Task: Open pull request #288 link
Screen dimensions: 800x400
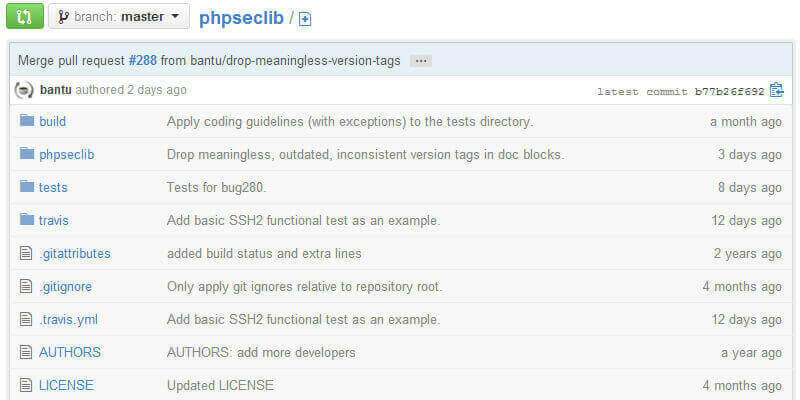Action: (142, 61)
